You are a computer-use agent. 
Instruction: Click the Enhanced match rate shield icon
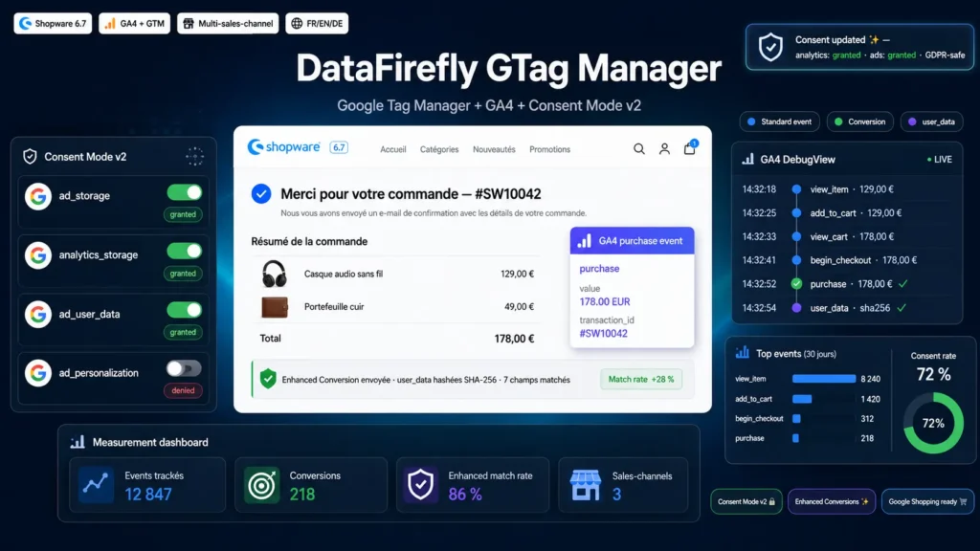click(421, 484)
